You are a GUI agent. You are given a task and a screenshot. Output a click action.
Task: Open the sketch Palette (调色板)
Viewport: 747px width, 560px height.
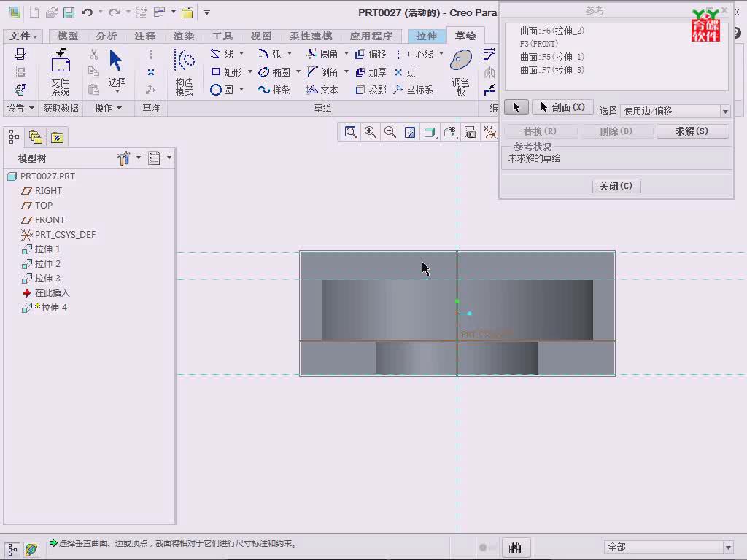click(461, 71)
